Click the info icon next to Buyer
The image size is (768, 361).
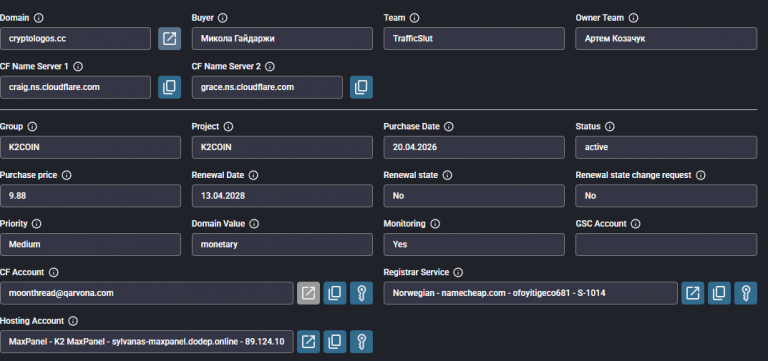[x=222, y=18]
